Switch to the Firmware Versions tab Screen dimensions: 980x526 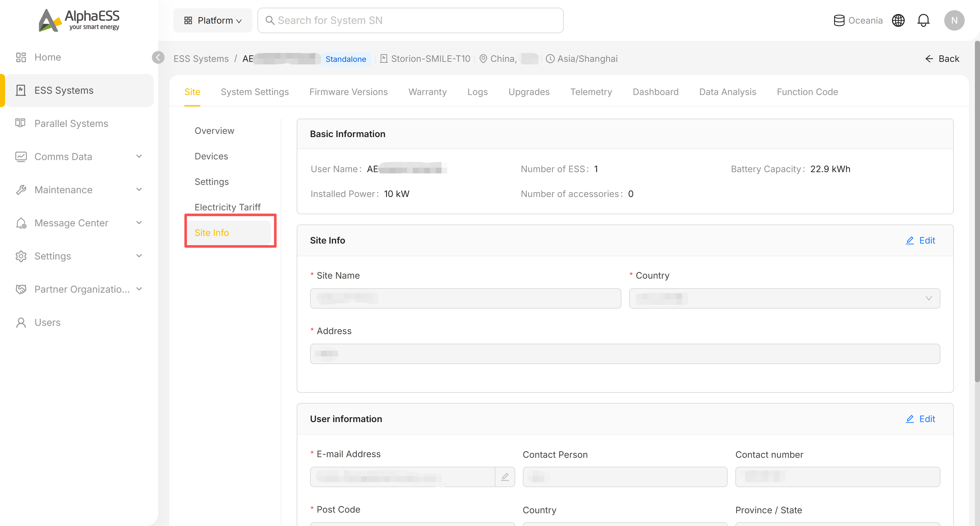[348, 92]
